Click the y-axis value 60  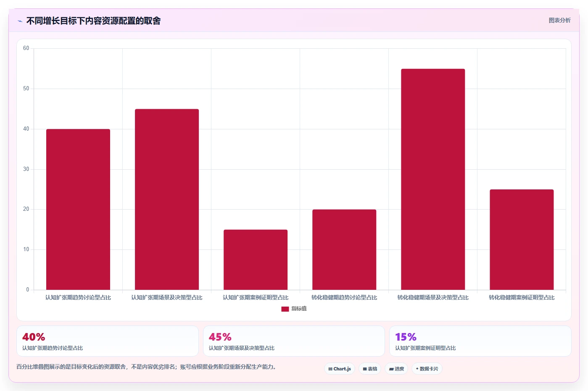pos(26,48)
